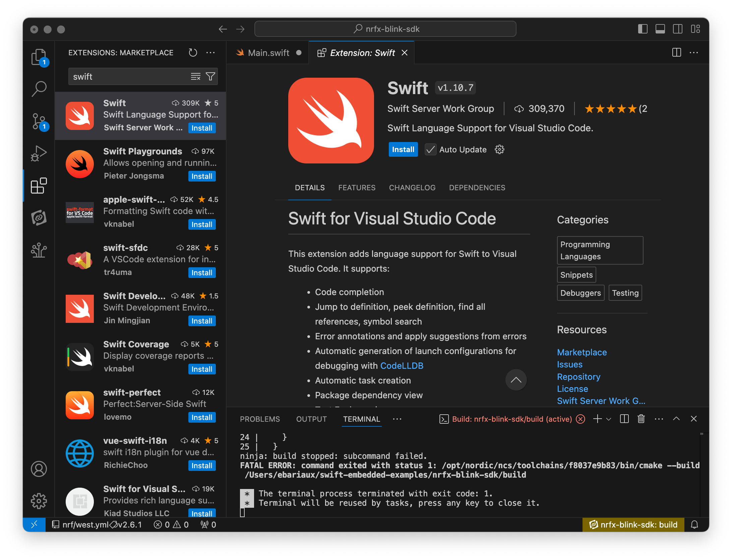This screenshot has height=560, width=732.
Task: Open launch profile dropdown chevron
Action: pos(609,419)
